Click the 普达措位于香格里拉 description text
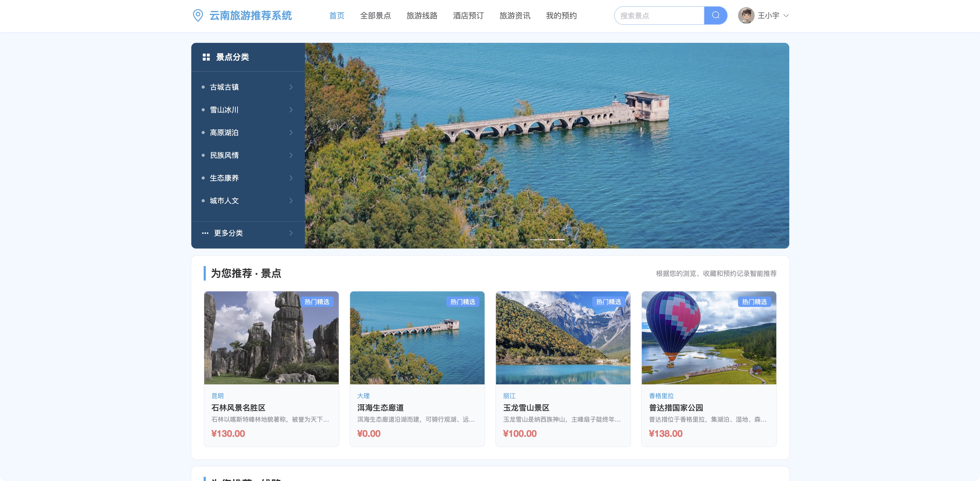This screenshot has width=980, height=481. 708,419
